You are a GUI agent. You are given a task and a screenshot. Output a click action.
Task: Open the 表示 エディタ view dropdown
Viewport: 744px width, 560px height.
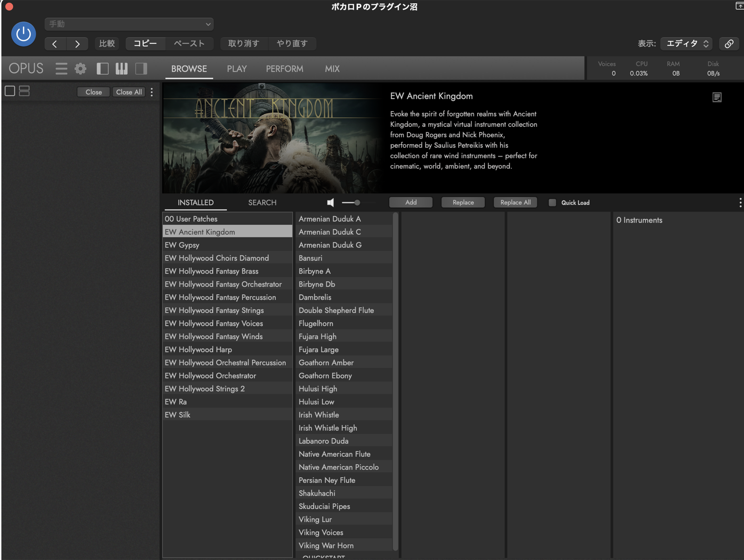tap(686, 44)
